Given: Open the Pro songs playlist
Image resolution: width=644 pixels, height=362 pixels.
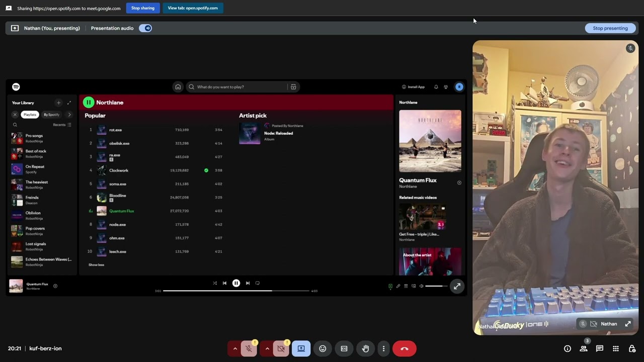Looking at the screenshot, I should tap(42, 138).
